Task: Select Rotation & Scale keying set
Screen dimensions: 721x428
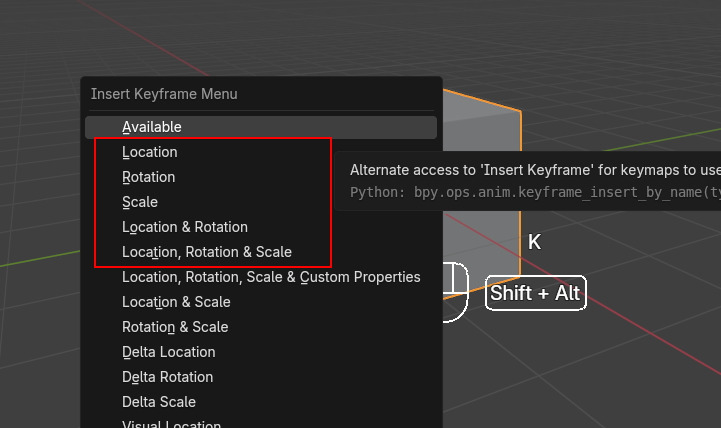Action: [261, 327]
